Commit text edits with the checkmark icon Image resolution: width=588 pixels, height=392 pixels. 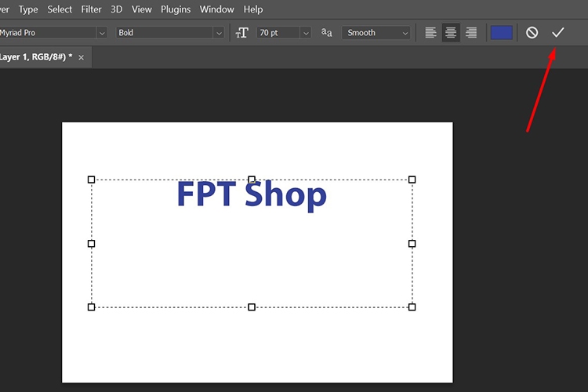click(x=557, y=33)
